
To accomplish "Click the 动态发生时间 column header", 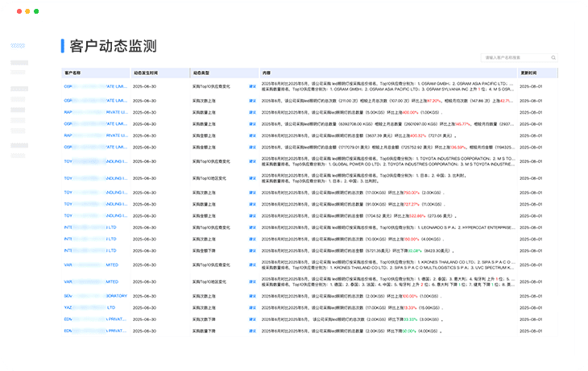I will 146,73.
